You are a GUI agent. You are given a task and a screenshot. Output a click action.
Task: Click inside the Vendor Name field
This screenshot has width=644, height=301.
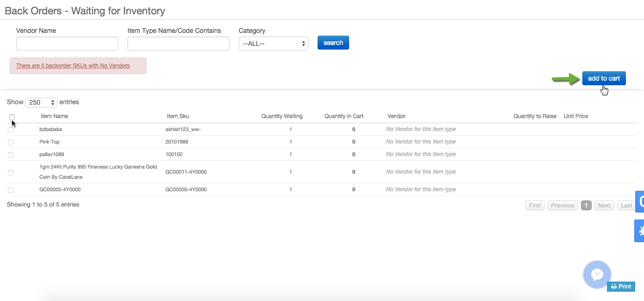point(67,43)
